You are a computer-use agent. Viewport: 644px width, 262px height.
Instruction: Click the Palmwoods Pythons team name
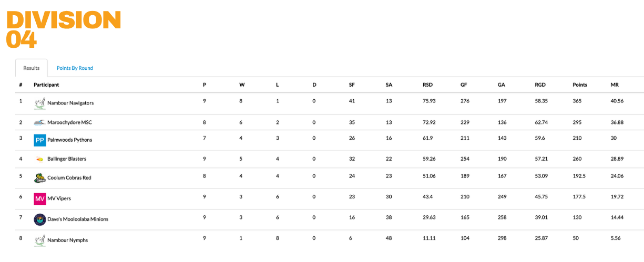(70, 140)
